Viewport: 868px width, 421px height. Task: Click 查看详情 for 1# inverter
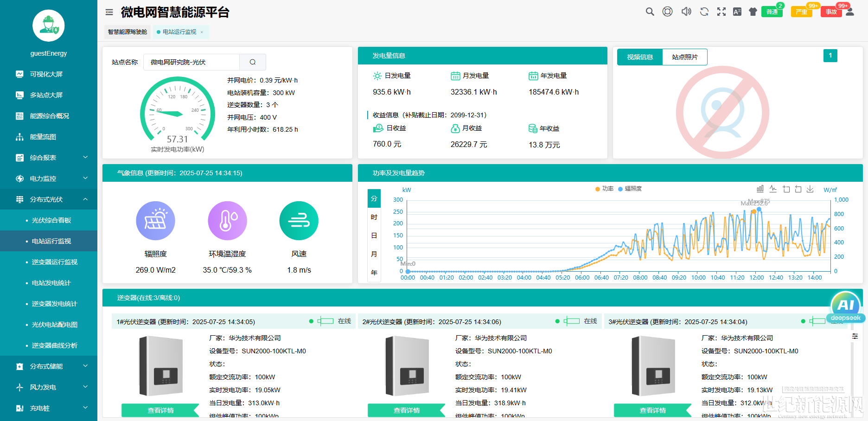tap(160, 410)
